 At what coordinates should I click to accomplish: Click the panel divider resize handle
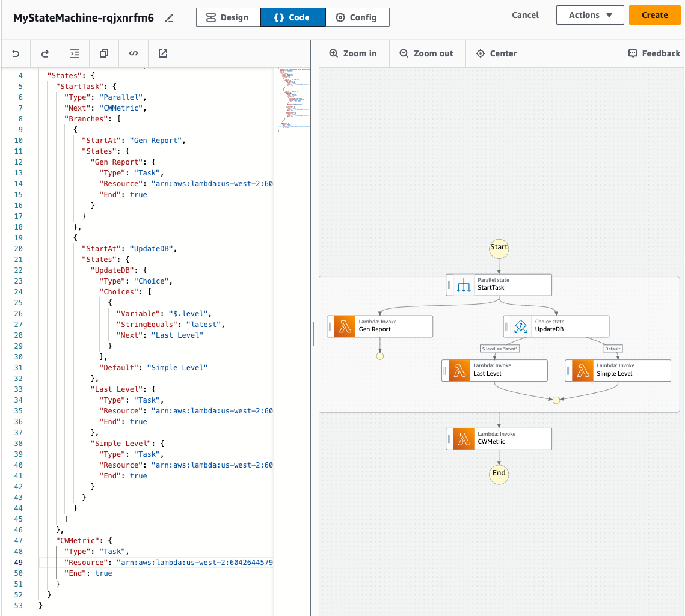coord(314,334)
